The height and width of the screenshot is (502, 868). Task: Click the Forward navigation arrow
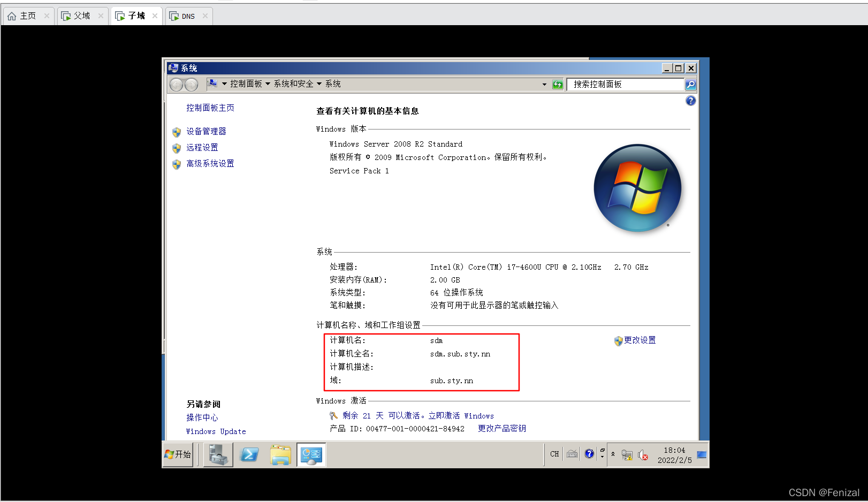pos(191,85)
